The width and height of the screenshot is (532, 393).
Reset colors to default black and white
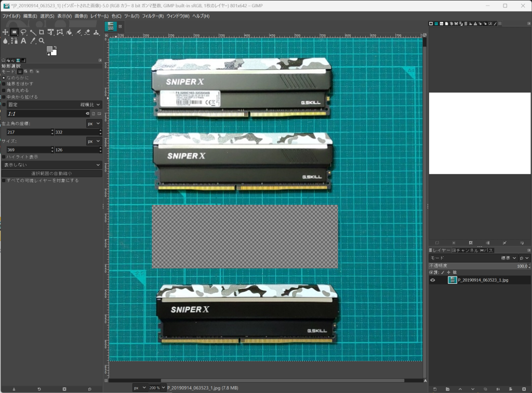(x=48, y=54)
